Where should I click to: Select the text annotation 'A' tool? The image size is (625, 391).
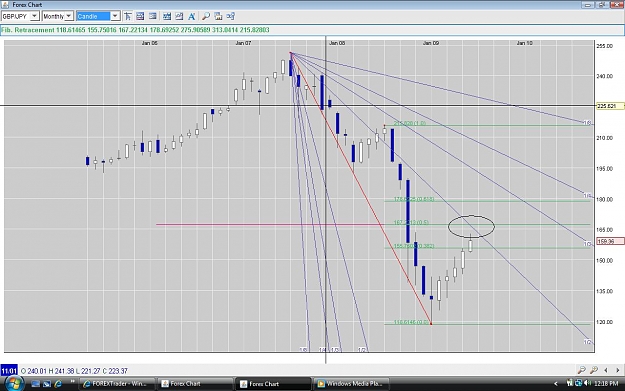[192, 16]
